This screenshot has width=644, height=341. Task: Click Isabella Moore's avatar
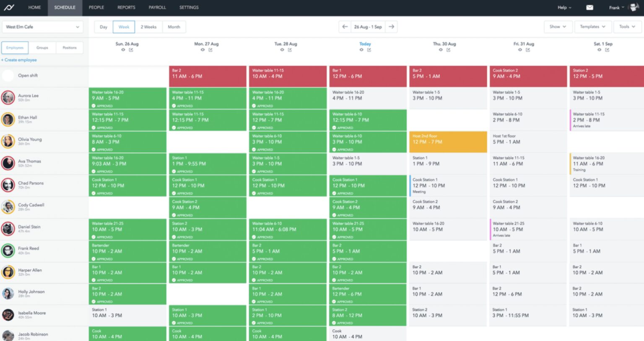(8, 315)
